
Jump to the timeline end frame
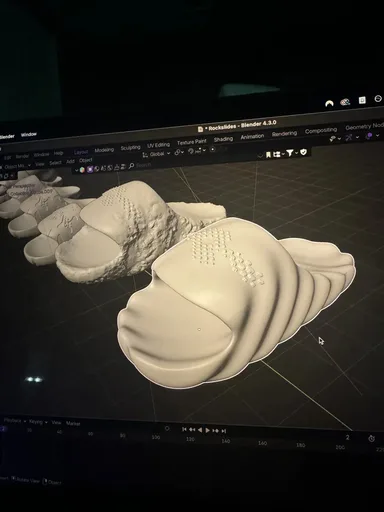tap(224, 431)
